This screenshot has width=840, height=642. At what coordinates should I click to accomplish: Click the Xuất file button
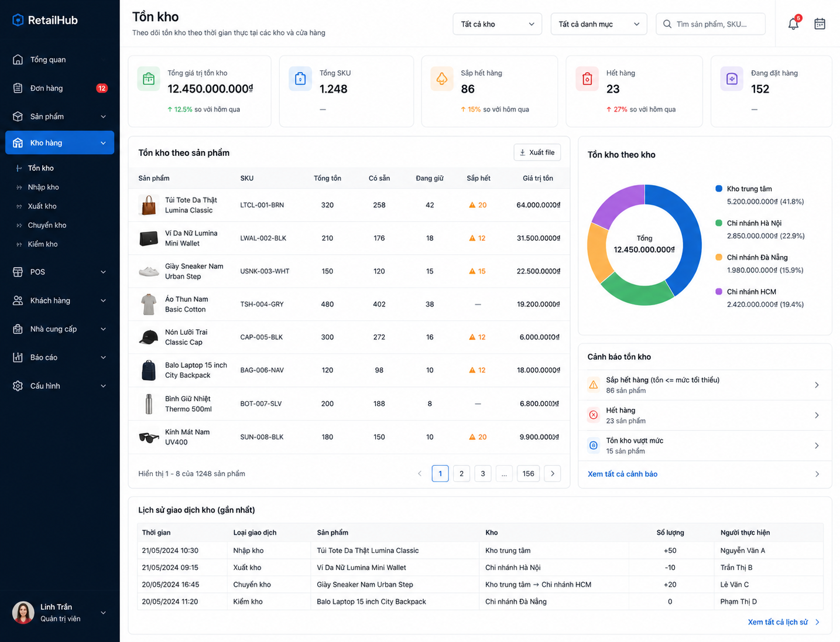tap(537, 152)
